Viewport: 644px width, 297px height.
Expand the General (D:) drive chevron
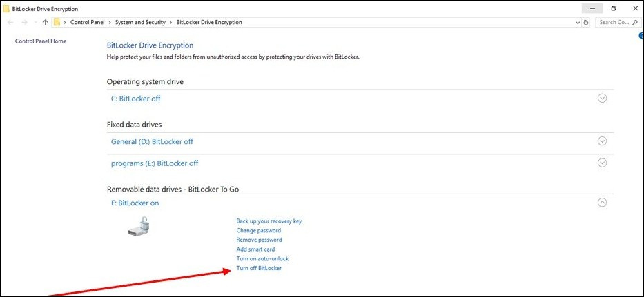coord(602,141)
